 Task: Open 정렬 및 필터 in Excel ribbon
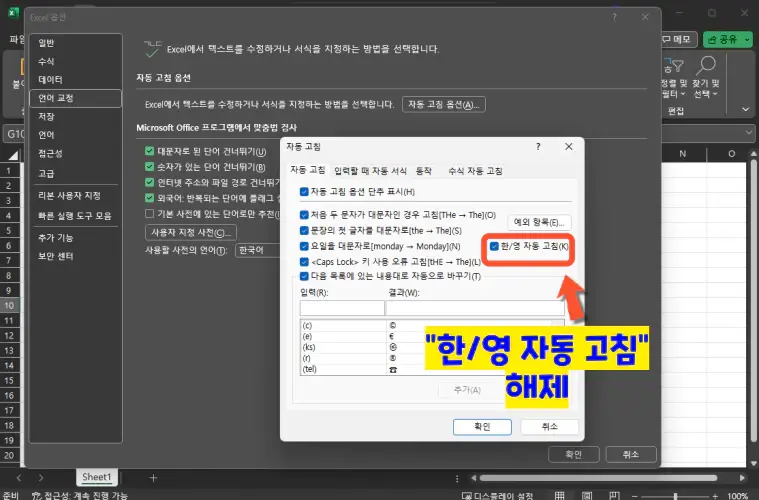674,77
